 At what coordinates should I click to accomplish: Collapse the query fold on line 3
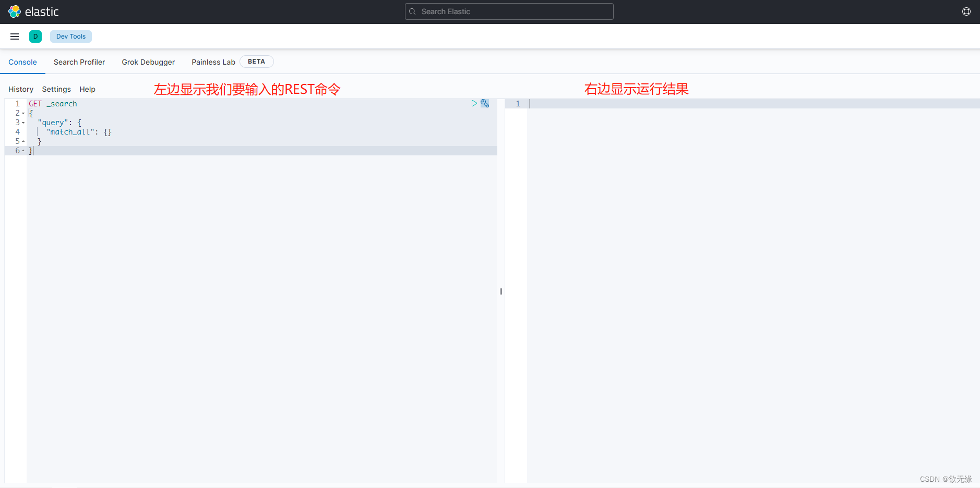coord(23,123)
